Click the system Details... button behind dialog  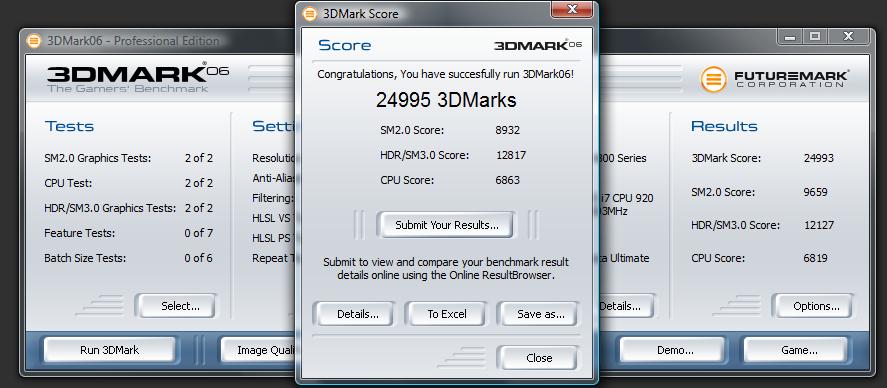click(622, 306)
